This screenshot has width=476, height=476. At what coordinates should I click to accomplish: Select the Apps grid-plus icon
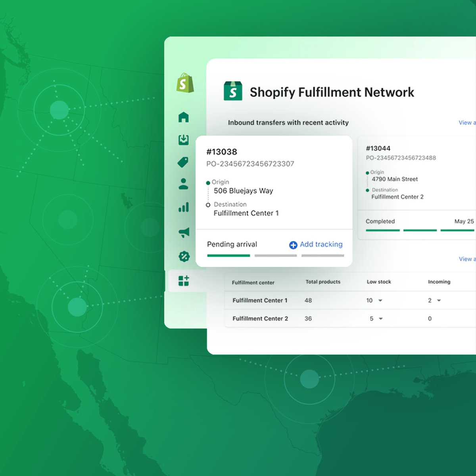pos(184,281)
